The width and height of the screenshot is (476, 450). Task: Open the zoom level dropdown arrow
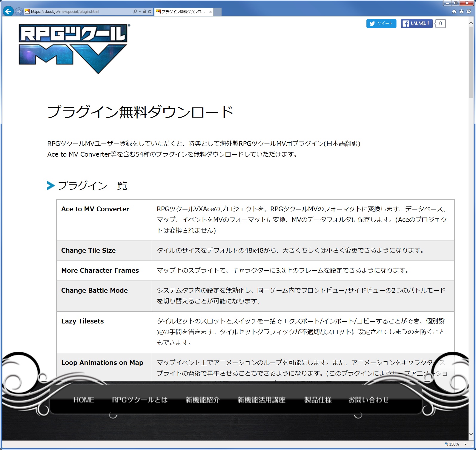pyautogui.click(x=465, y=444)
